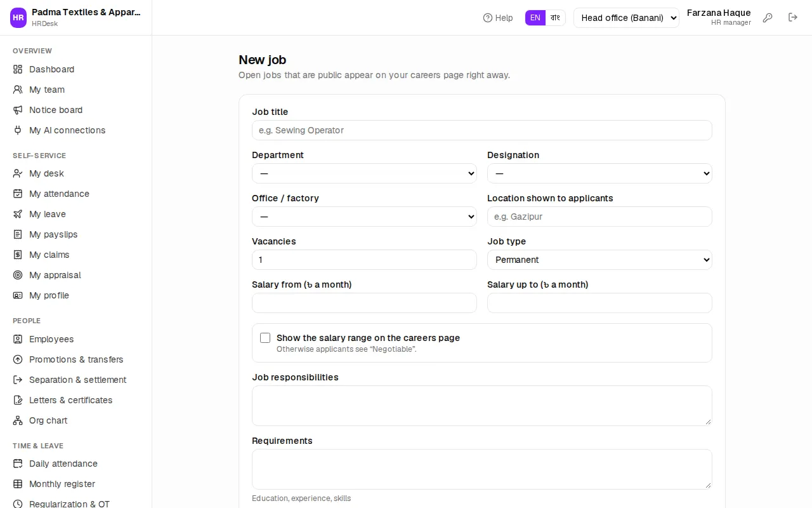Open the Department dropdown
The width and height of the screenshot is (812, 508).
(x=364, y=173)
